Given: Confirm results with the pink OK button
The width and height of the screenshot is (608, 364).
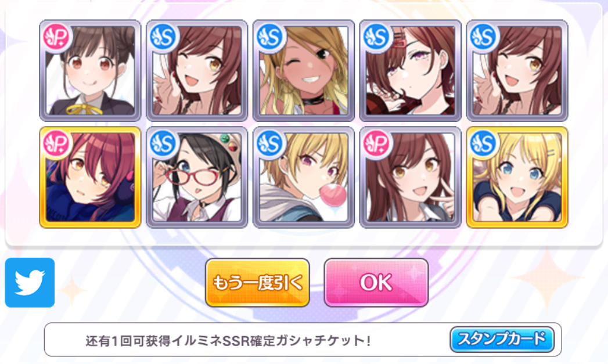Looking at the screenshot, I should (x=376, y=283).
